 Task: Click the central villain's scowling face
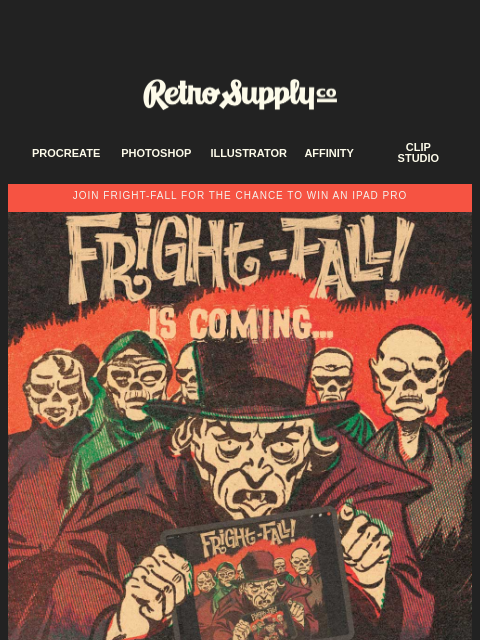click(x=252, y=462)
